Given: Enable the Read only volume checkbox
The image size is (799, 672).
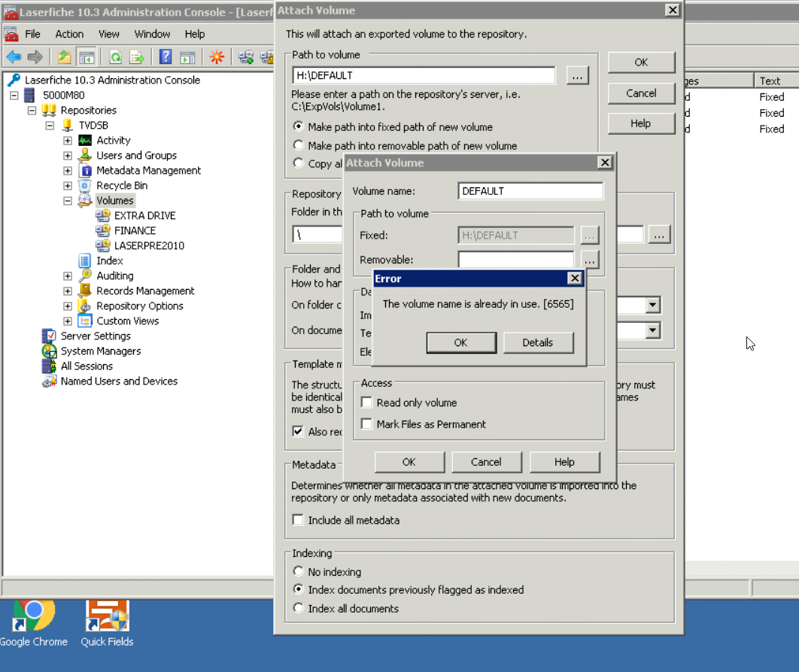Looking at the screenshot, I should (x=367, y=403).
